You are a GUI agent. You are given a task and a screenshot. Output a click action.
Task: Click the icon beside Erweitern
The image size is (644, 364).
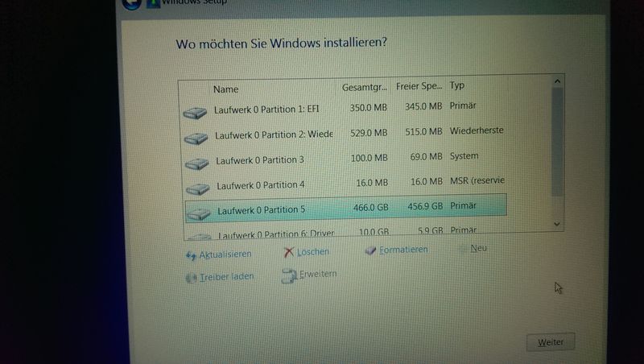289,275
